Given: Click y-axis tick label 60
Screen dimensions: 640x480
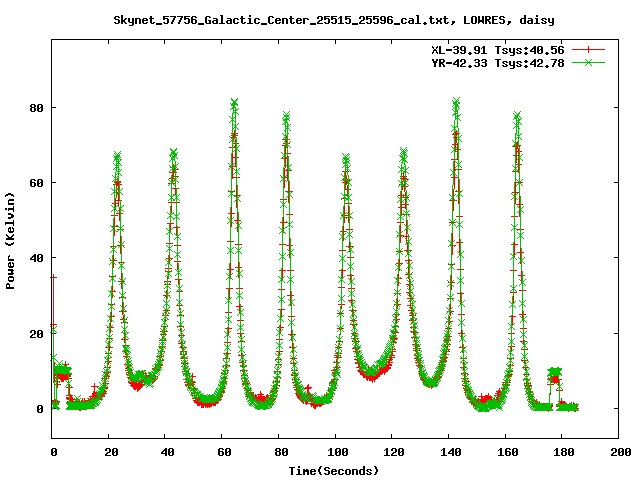Looking at the screenshot, I should point(36,183).
